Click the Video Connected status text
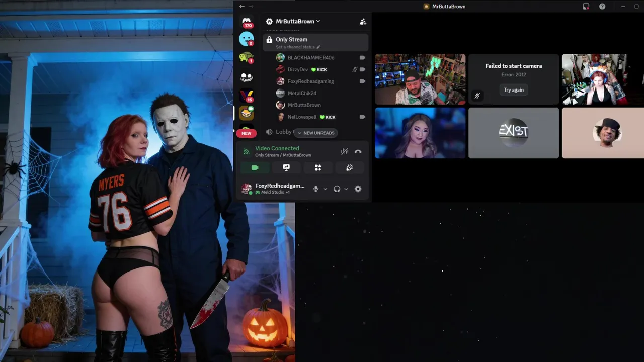The image size is (644, 362). [277, 148]
